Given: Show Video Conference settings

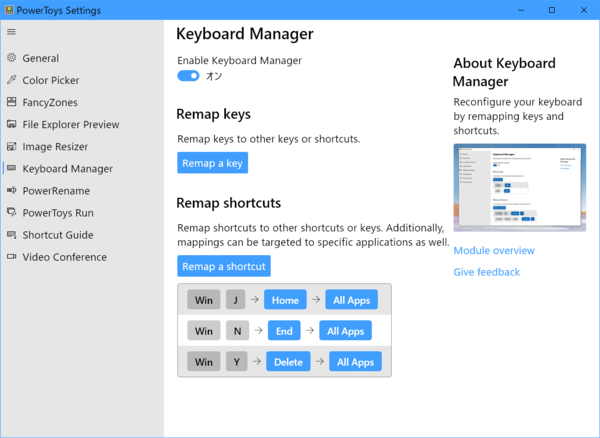Looking at the screenshot, I should tap(82, 257).
